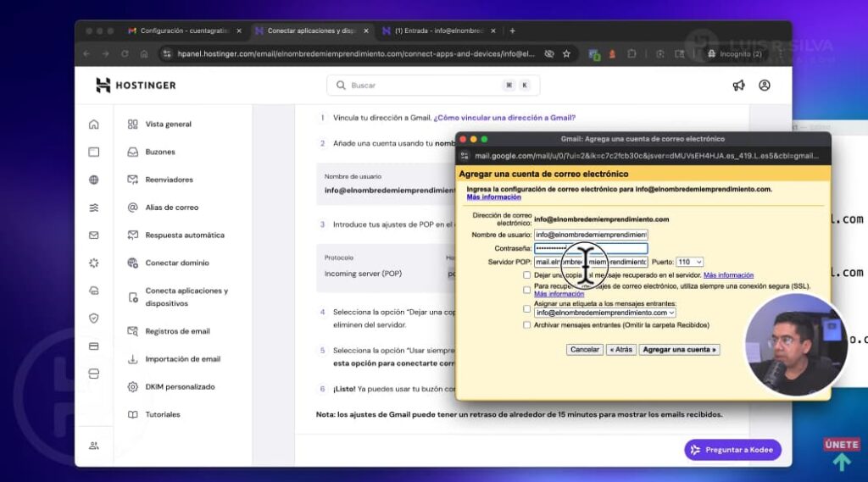Click the Cancelar button

click(585, 350)
